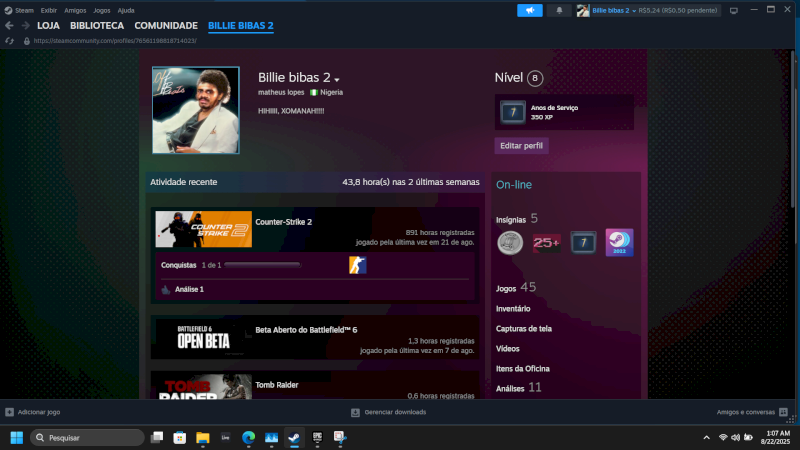Open the notifications bell
Viewport: 800px width, 450px height.
click(x=559, y=10)
